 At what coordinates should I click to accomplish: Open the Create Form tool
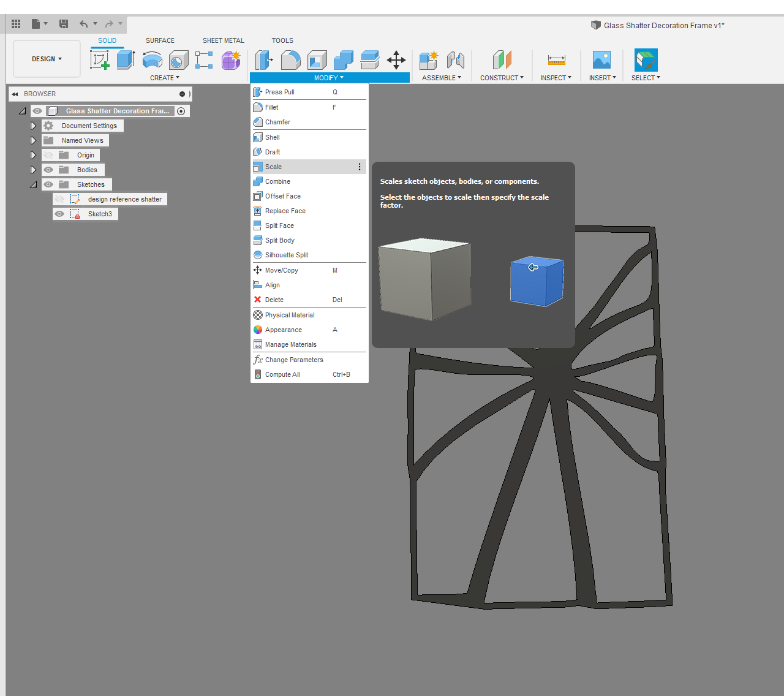[x=231, y=59]
